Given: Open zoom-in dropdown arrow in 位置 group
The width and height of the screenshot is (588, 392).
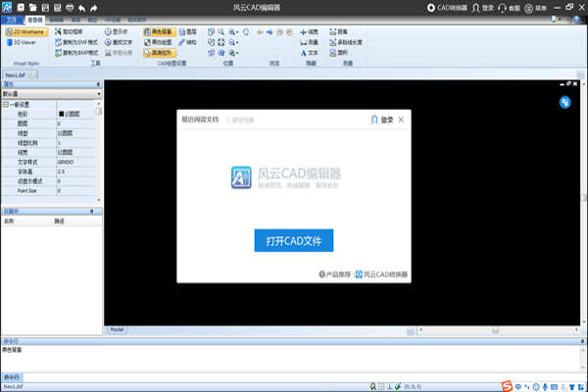Looking at the screenshot, I should pyautogui.click(x=237, y=32).
